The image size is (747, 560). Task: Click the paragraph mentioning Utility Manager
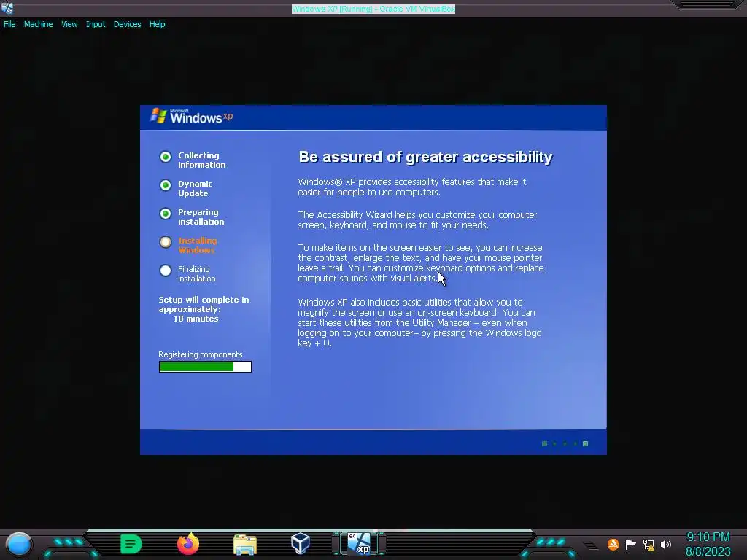419,322
